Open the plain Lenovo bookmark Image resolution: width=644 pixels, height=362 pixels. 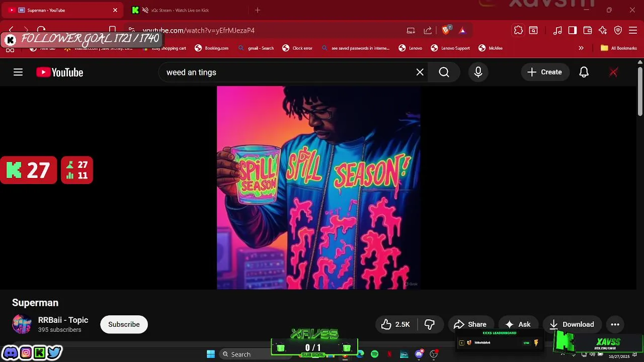coord(411,48)
